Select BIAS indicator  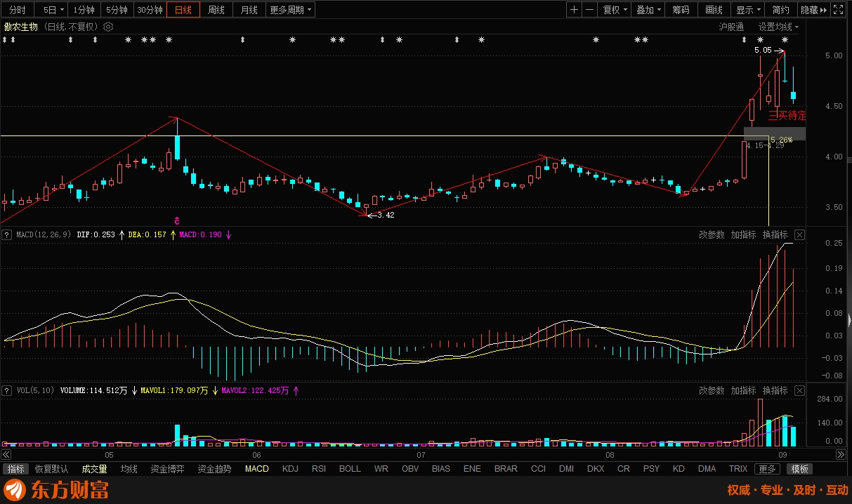click(x=441, y=469)
